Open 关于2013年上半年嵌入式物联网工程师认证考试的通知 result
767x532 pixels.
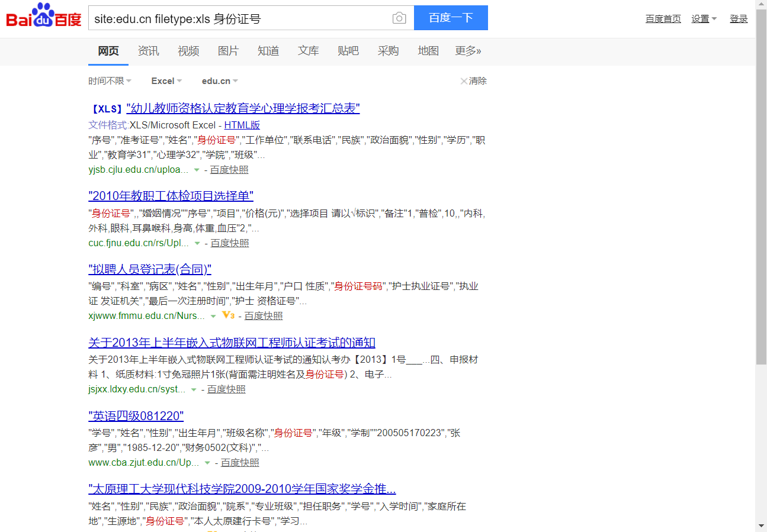232,343
